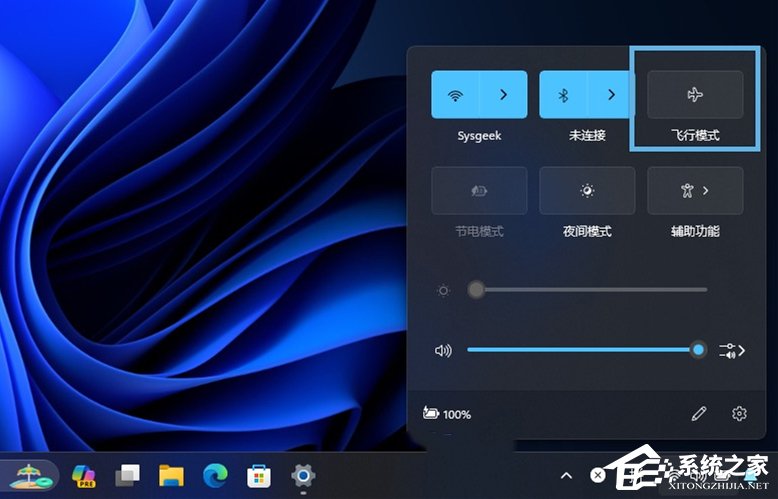This screenshot has width=778, height=499.
Task: Expand the accessibility options chevron
Action: [x=706, y=190]
